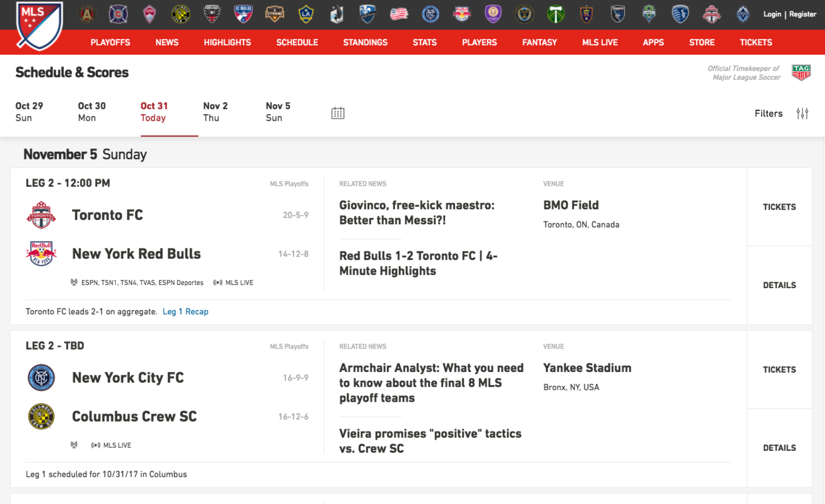The image size is (825, 504).
Task: Open the FANTASY section
Action: pos(539,42)
